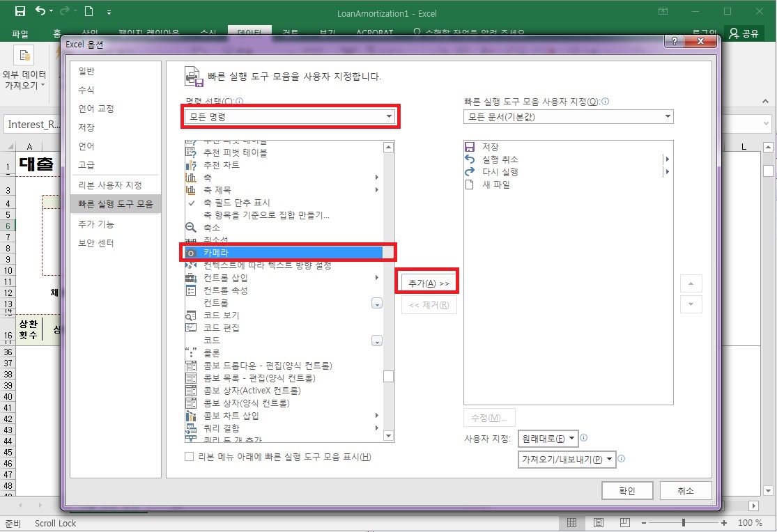Select 축 항목을 기준으로 집합 만들기 command
Viewport: 777px width, 532px height.
[x=284, y=215]
